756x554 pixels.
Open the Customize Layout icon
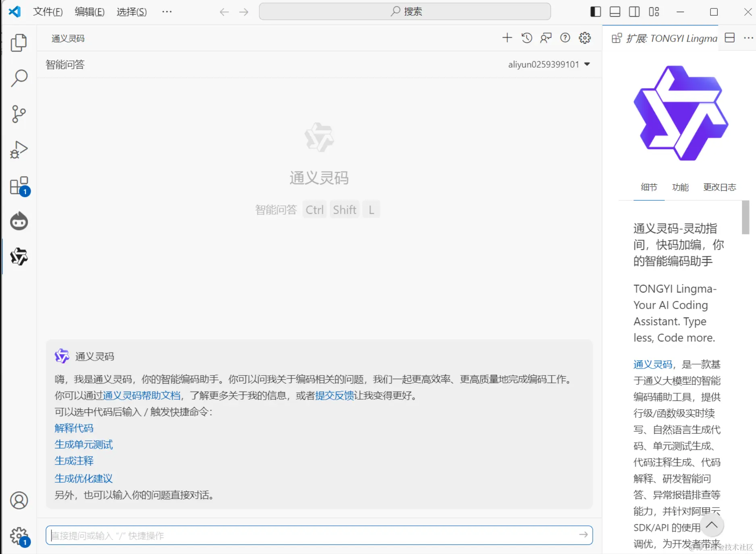point(654,12)
